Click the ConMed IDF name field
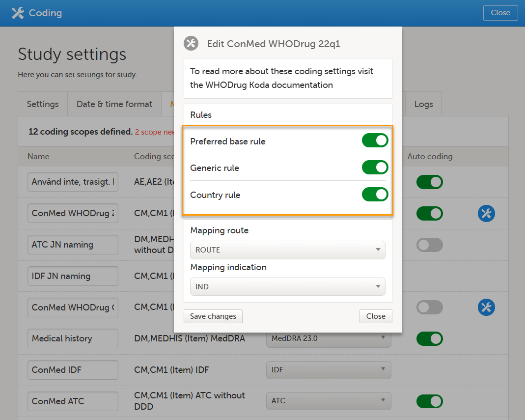 click(x=73, y=370)
